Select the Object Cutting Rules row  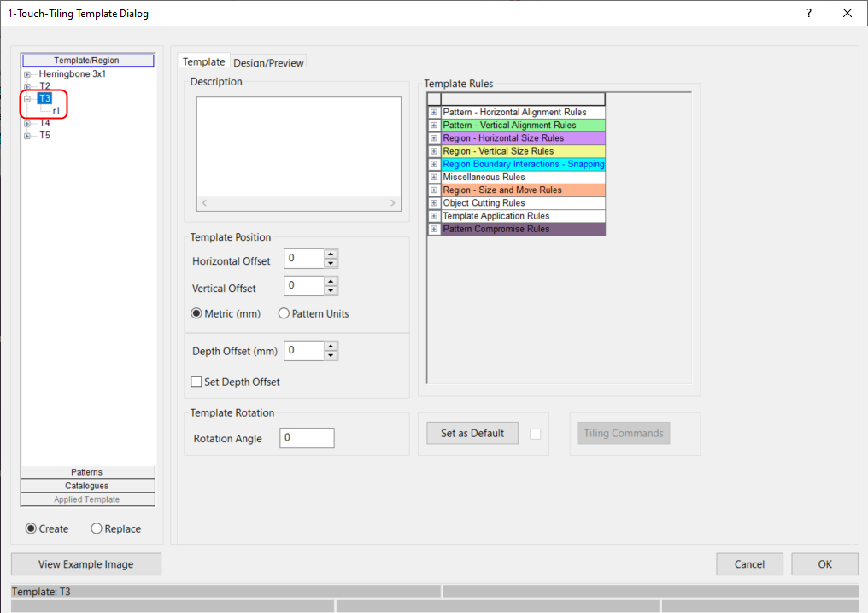pos(523,203)
